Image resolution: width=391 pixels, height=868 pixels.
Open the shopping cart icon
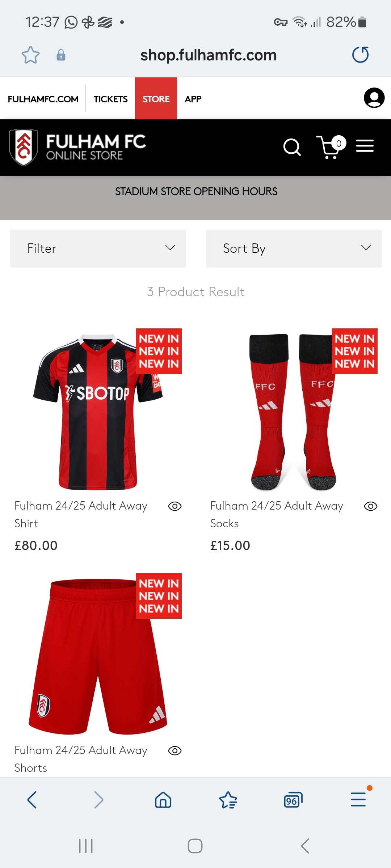click(331, 146)
